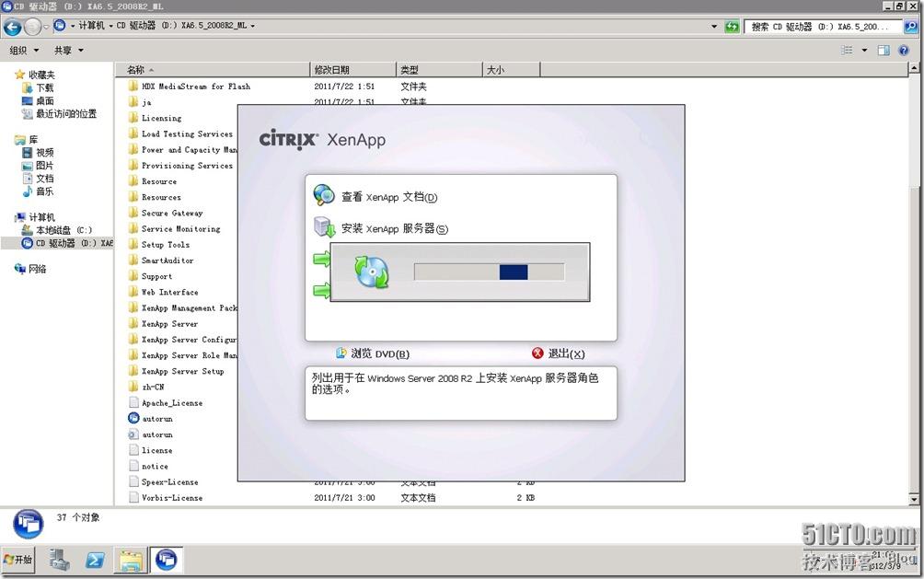This screenshot has width=924, height=579.
Task: Expand the view options dropdown arrow
Action: pyautogui.click(x=864, y=50)
